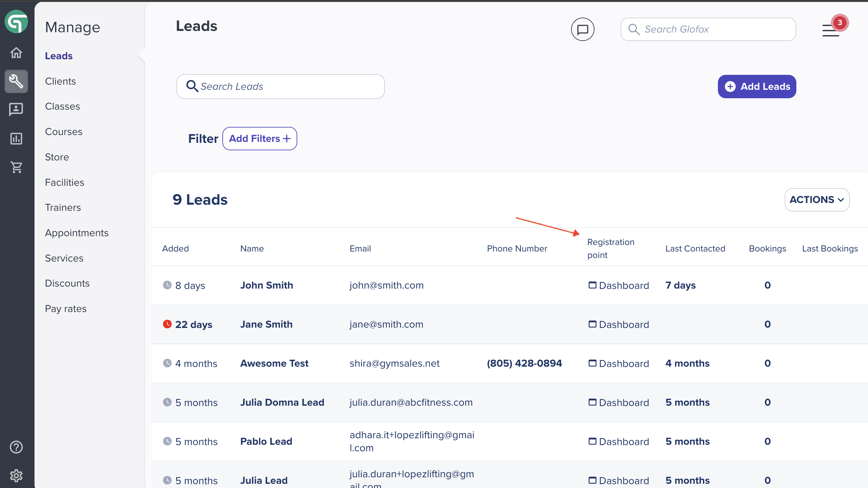Focus the Search Glofox field

[708, 29]
